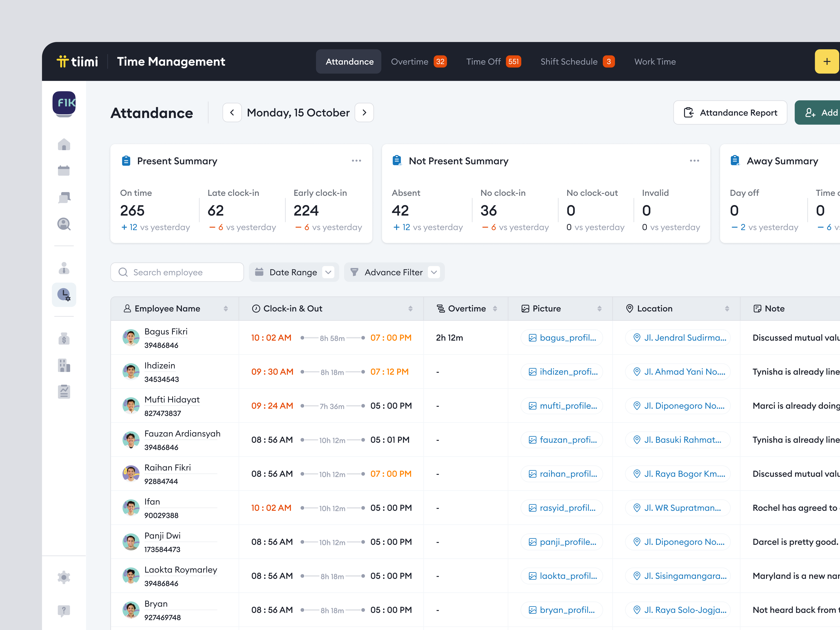Select the Time Management clock icon
The height and width of the screenshot is (630, 840).
pos(64,295)
